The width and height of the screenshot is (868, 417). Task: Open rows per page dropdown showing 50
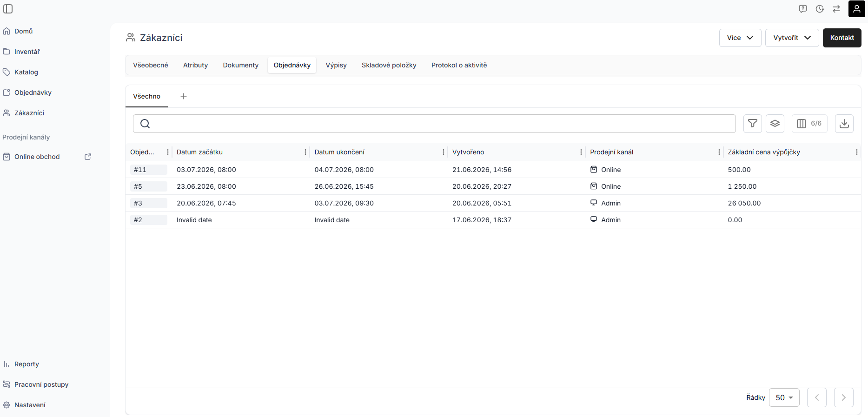[784, 397]
